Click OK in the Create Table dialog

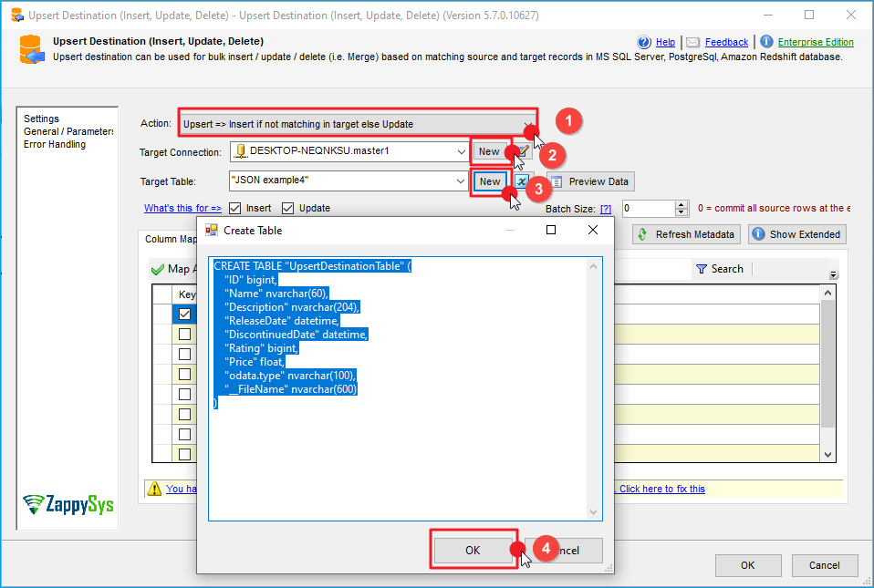coord(473,551)
